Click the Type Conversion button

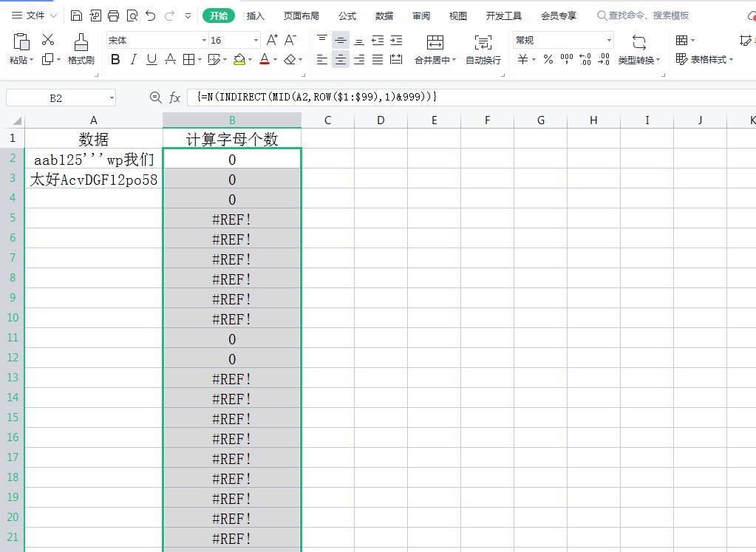[638, 50]
